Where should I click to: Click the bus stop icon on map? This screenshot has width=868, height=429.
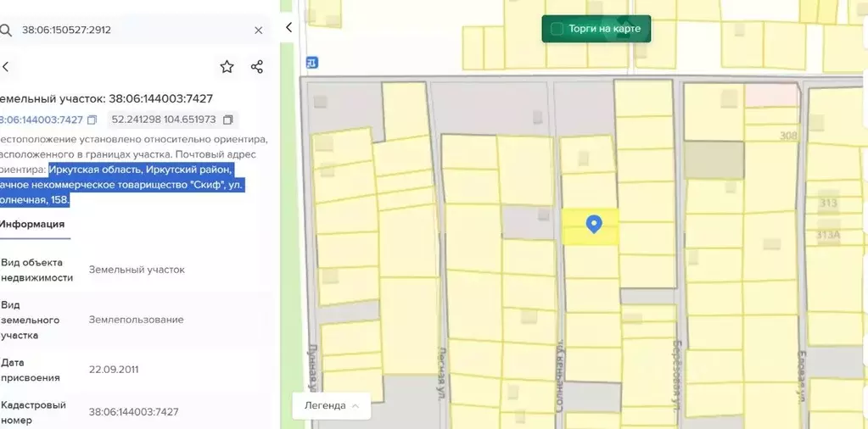(x=312, y=62)
